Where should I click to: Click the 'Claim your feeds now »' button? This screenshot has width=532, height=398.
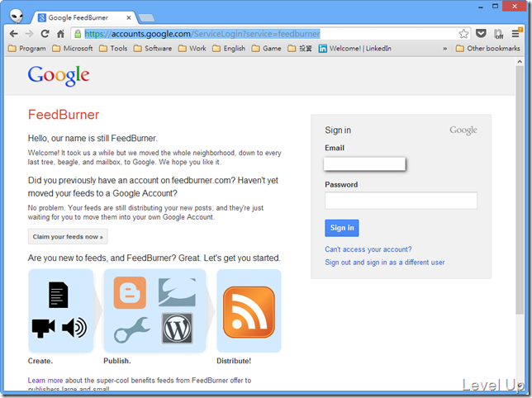pyautogui.click(x=68, y=237)
